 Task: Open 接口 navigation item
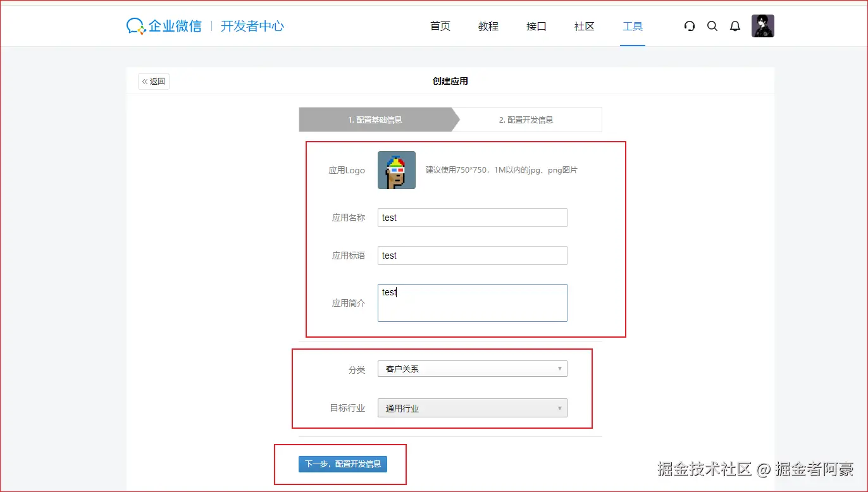pyautogui.click(x=536, y=26)
